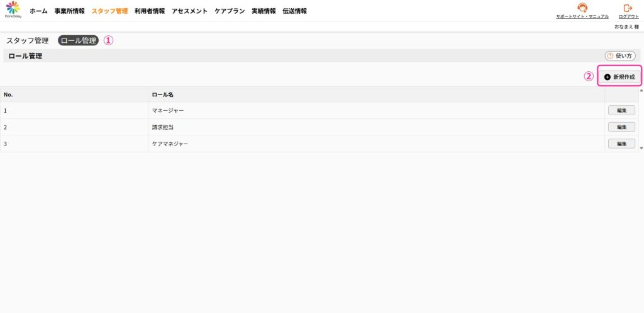
Task: Open the ホーム menu
Action: point(38,11)
